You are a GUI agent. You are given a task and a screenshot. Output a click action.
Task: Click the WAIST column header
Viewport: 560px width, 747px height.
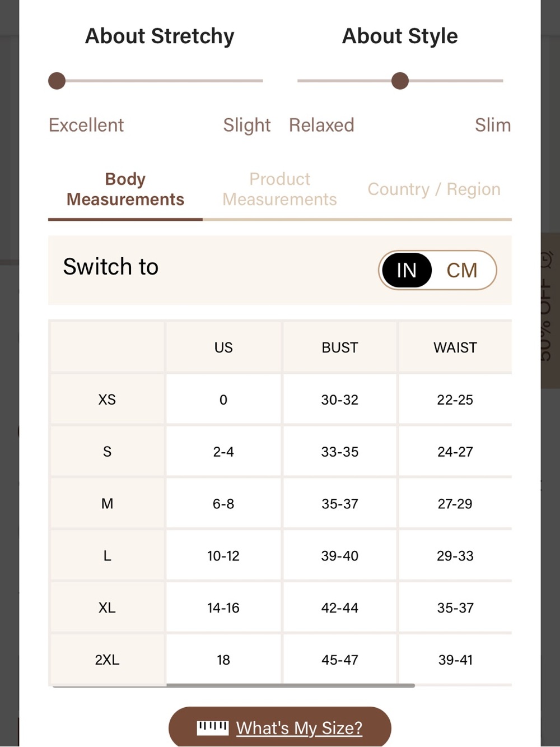pos(455,347)
